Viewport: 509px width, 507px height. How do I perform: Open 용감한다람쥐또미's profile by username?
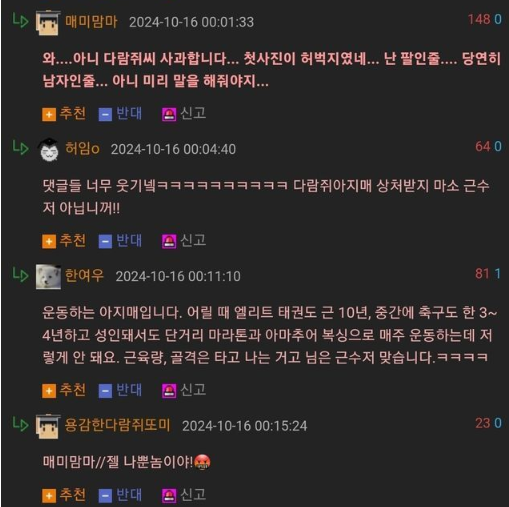coord(117,425)
